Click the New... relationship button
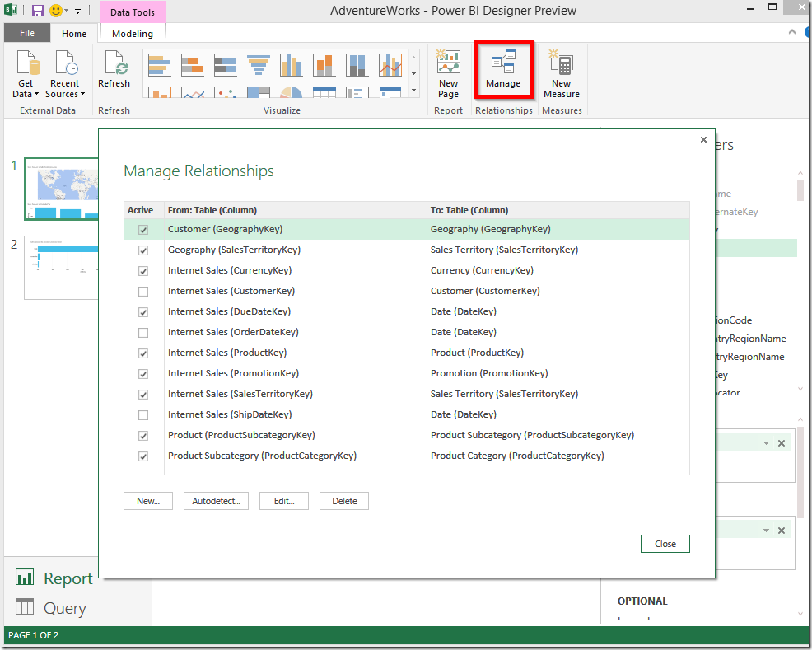Image resolution: width=812 pixels, height=650 pixels. [x=148, y=501]
